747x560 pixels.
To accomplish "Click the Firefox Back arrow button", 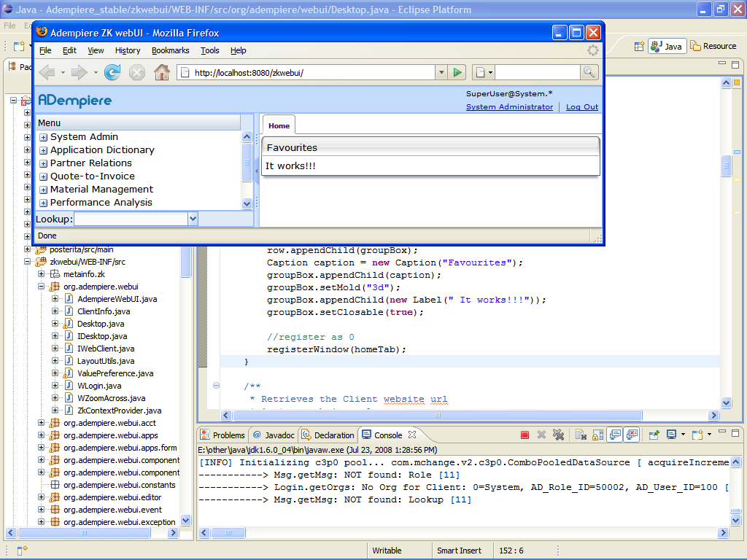I will (x=47, y=72).
